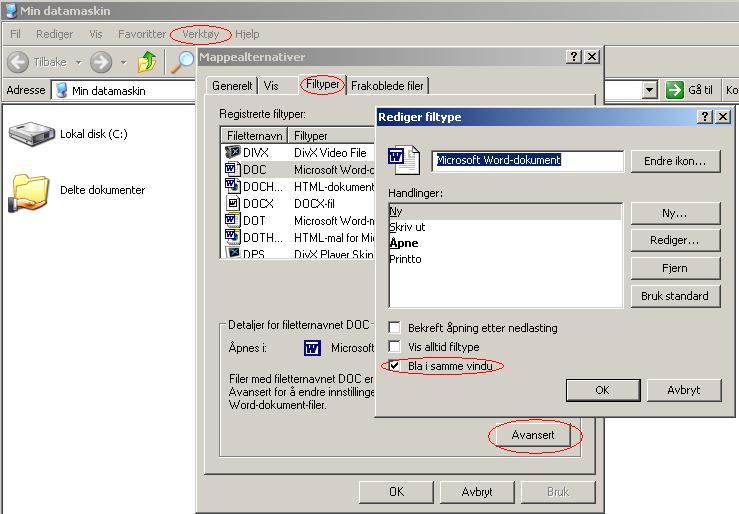The width and height of the screenshot is (739, 514).
Task: Check Bekreft åpning etter nedlasting
Action: coord(394,327)
